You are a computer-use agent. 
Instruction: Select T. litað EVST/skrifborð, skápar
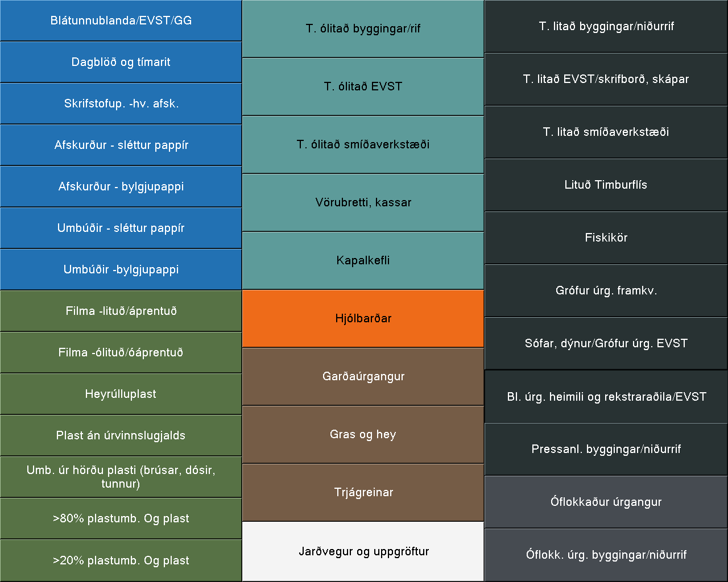coord(606,79)
